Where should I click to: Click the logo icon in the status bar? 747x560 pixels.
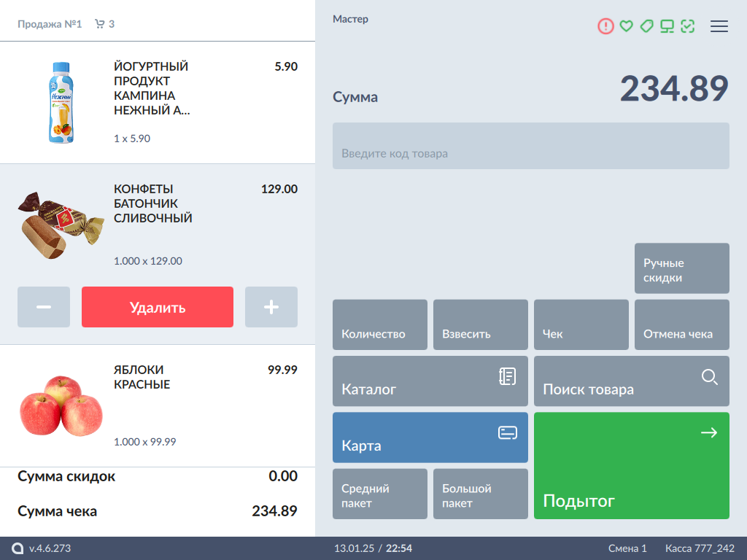[x=18, y=548]
